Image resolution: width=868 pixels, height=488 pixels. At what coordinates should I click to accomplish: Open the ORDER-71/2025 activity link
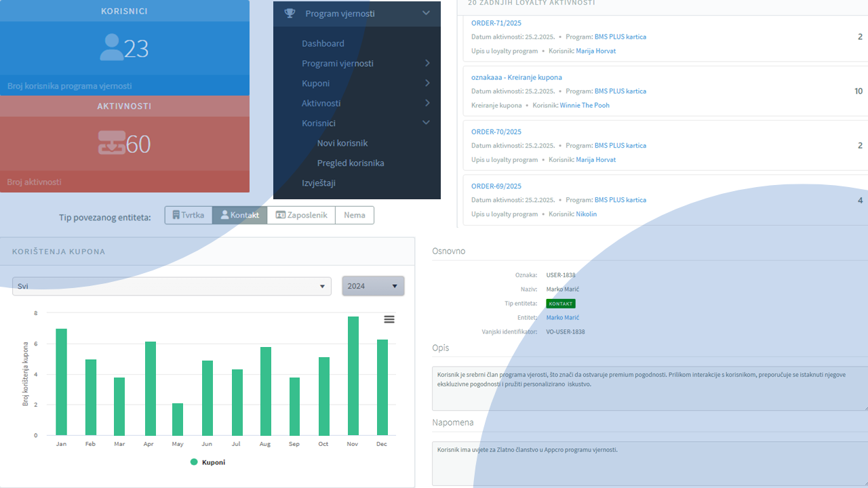pos(496,23)
